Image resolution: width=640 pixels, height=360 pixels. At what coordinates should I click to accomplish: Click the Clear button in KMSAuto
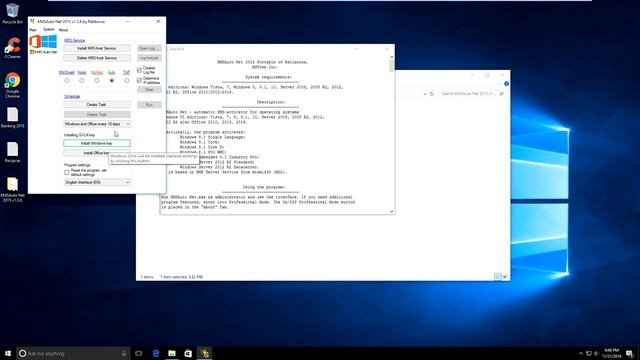[x=149, y=89]
